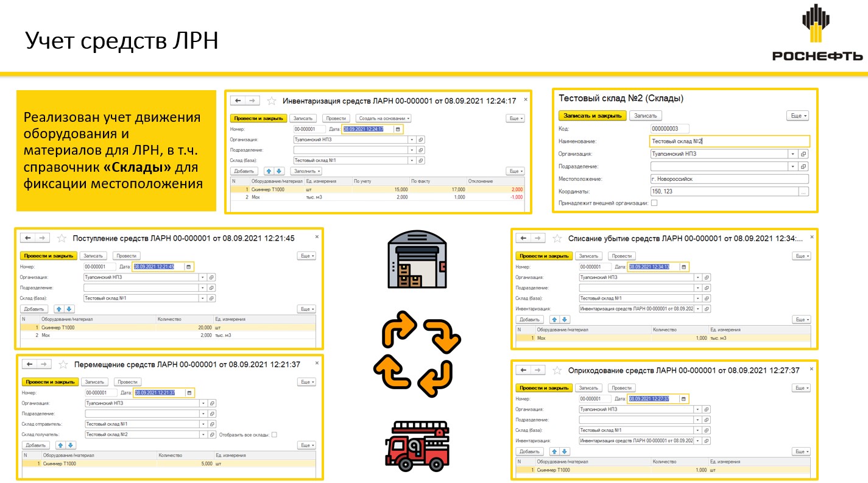
Task: Click 'Записать и закрыть' in Тестовый склад №2
Action: 592,116
